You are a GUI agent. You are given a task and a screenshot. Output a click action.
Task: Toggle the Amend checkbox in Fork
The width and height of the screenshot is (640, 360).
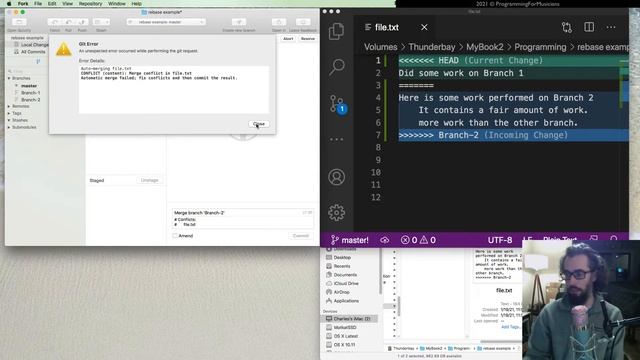pyautogui.click(x=175, y=236)
